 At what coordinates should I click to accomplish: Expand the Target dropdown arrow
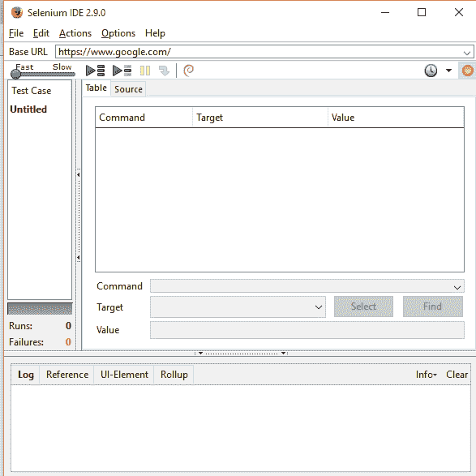click(x=319, y=307)
